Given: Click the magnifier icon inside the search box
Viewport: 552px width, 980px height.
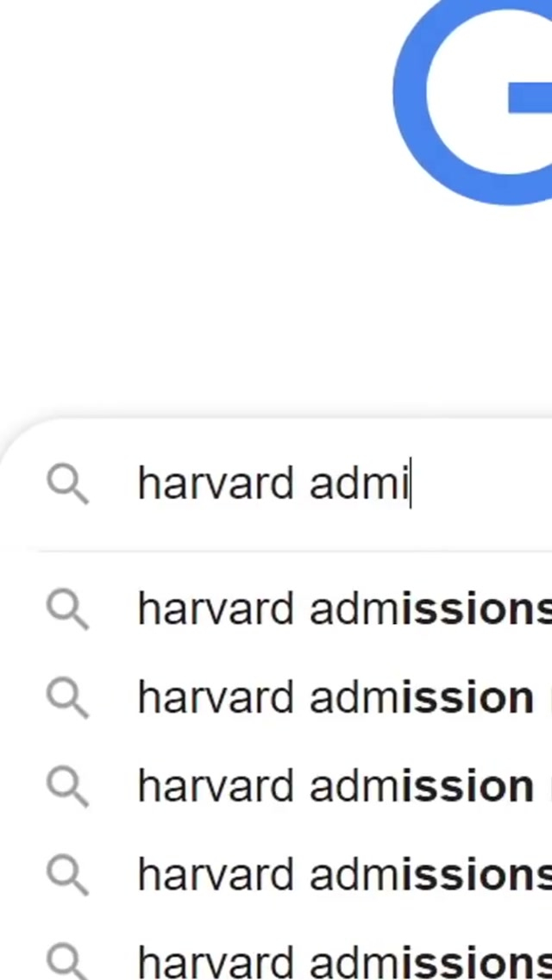Looking at the screenshot, I should tap(67, 484).
